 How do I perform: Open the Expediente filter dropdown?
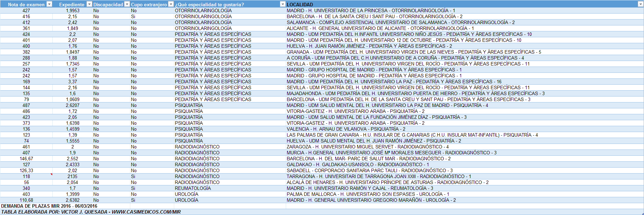[x=89, y=4]
